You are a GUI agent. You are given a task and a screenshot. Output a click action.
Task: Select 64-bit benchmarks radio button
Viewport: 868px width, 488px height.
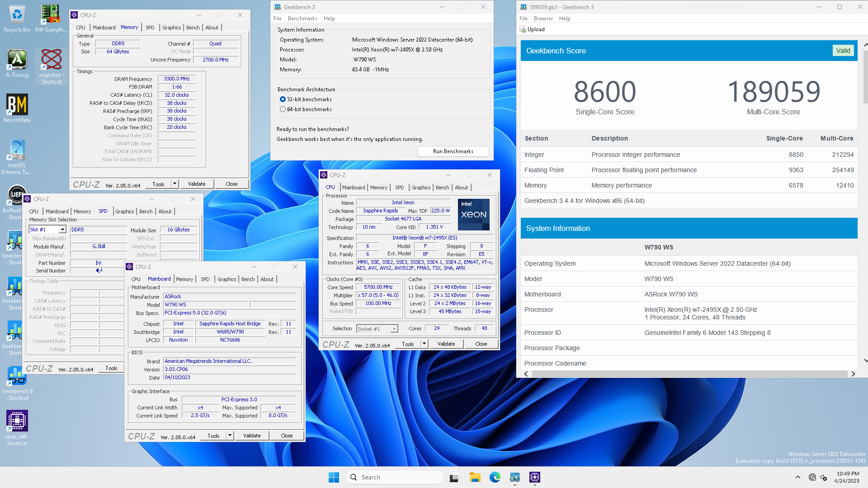283,109
